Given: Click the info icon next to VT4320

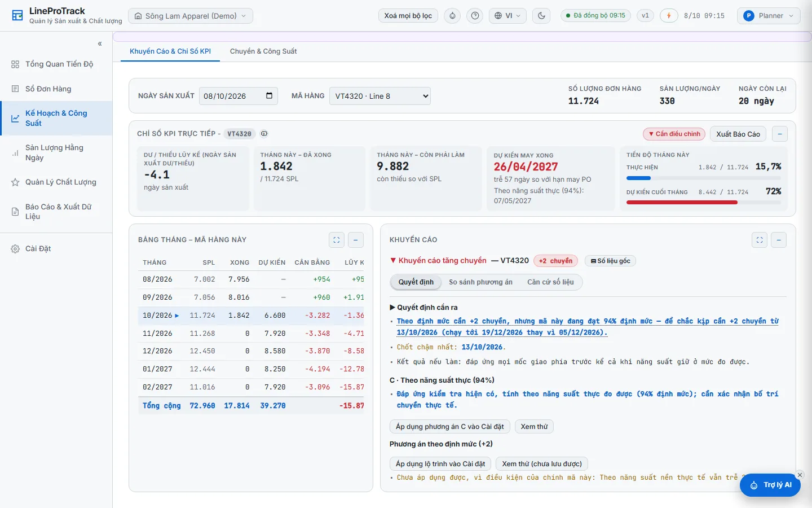Looking at the screenshot, I should (x=264, y=134).
